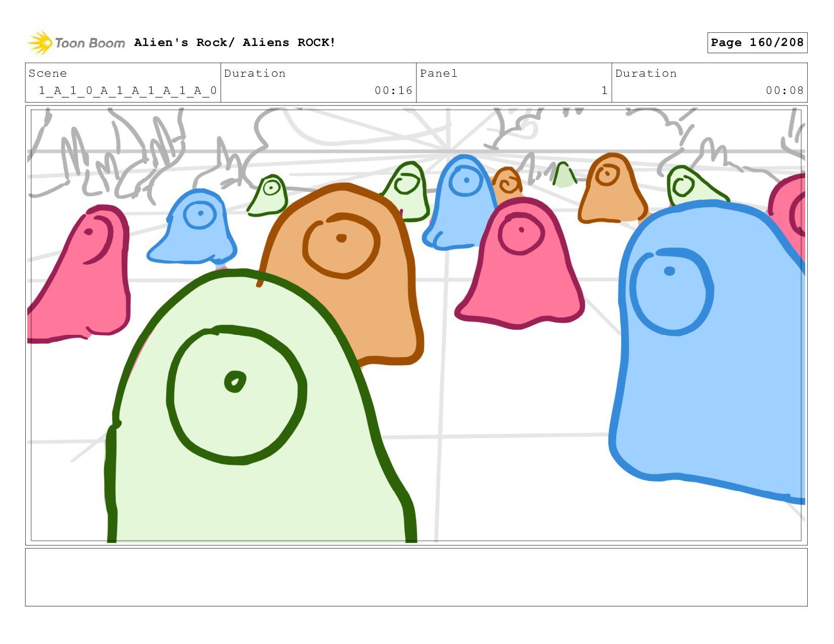Click the panel number 1
This screenshot has height=644, width=834.
[604, 90]
